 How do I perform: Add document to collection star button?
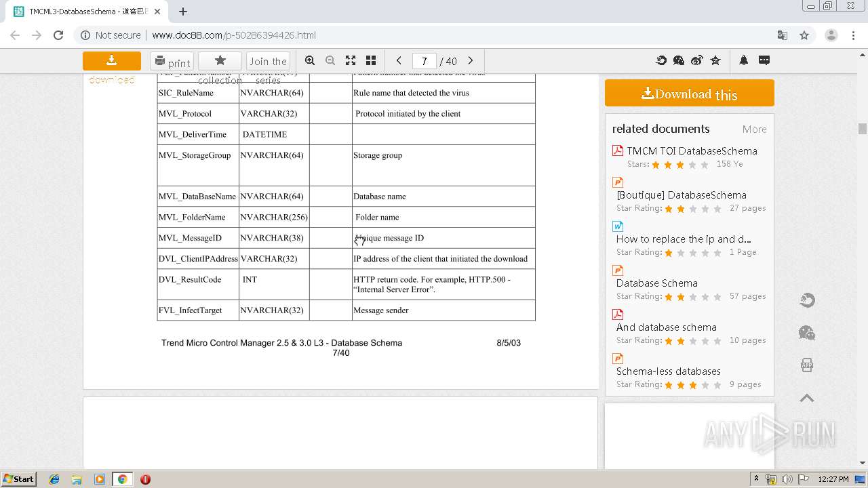(x=220, y=61)
